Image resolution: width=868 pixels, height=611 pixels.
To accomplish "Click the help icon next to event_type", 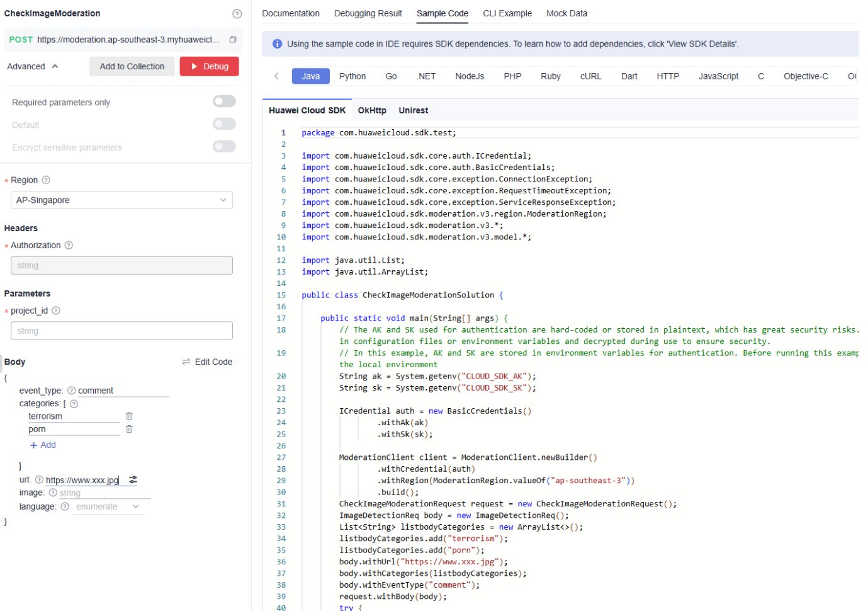I will [71, 391].
